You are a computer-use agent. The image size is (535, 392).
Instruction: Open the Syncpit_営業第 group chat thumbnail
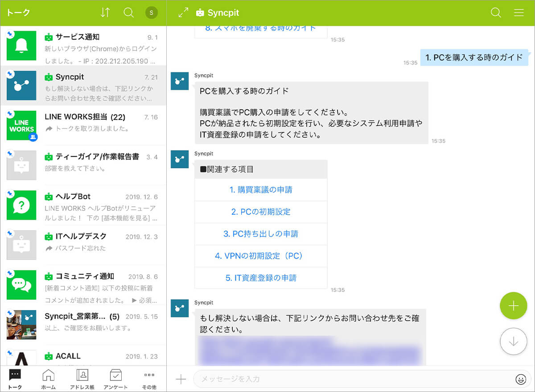pyautogui.click(x=21, y=325)
